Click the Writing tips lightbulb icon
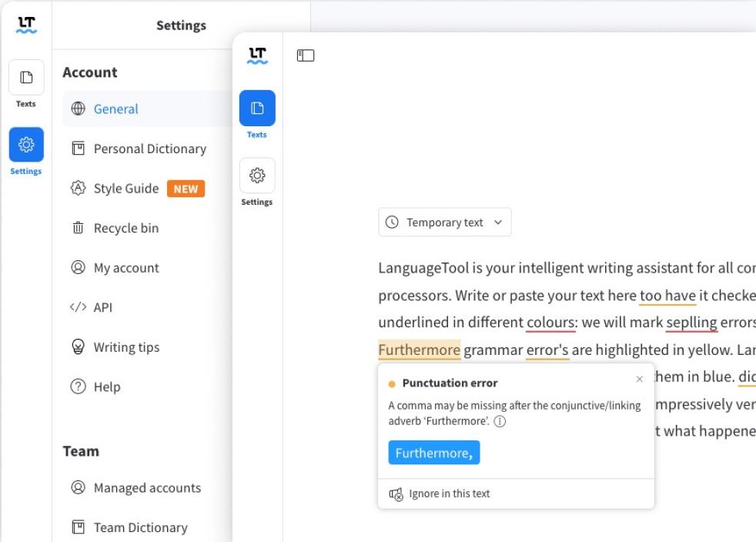This screenshot has height=542, width=756. click(78, 346)
